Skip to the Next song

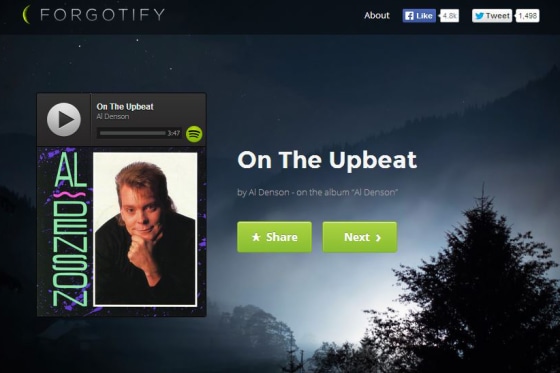click(x=360, y=237)
